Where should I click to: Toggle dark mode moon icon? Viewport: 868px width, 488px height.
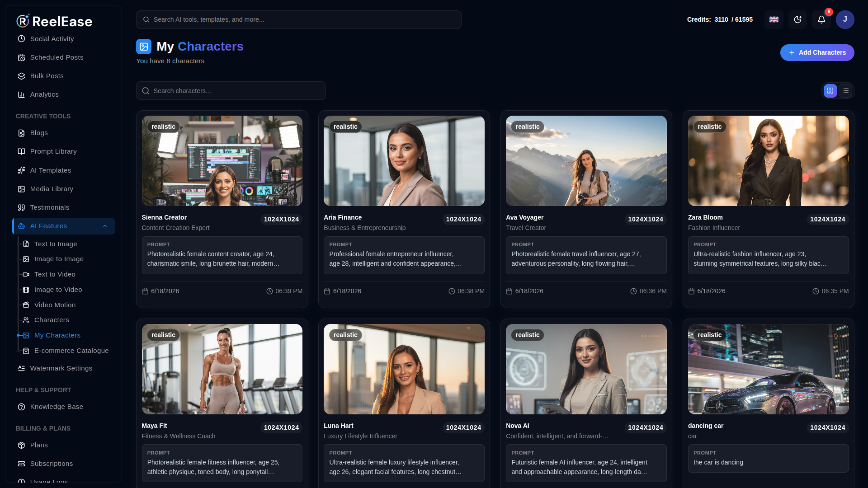pos(797,19)
